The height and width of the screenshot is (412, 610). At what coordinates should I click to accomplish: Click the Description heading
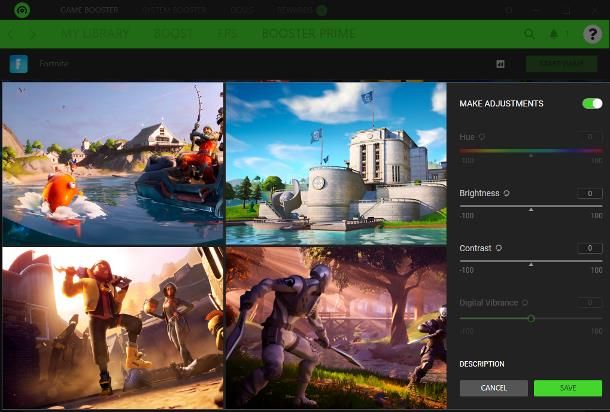click(482, 364)
